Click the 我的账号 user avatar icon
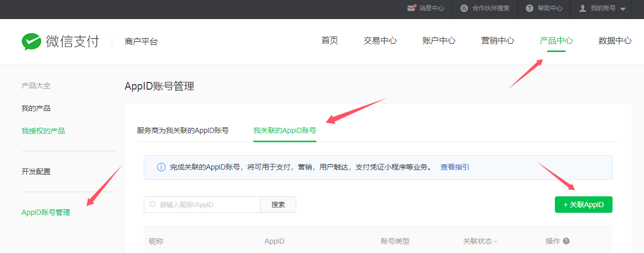Viewport: 644px width, 253px height. pyautogui.click(x=583, y=8)
